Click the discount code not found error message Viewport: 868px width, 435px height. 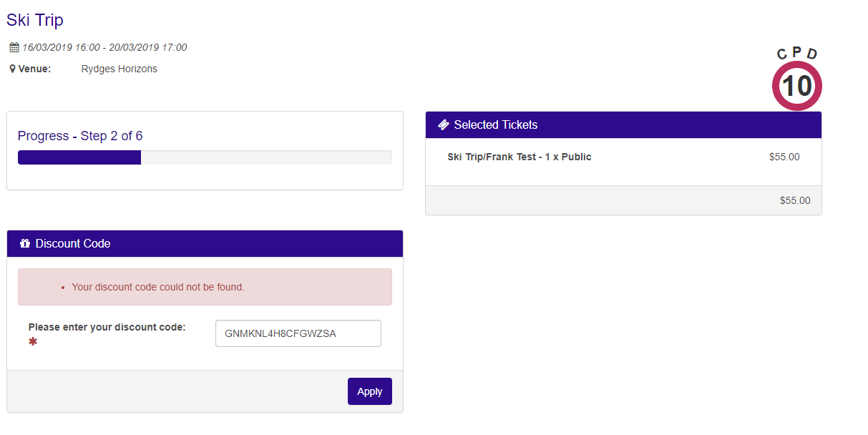[x=158, y=287]
